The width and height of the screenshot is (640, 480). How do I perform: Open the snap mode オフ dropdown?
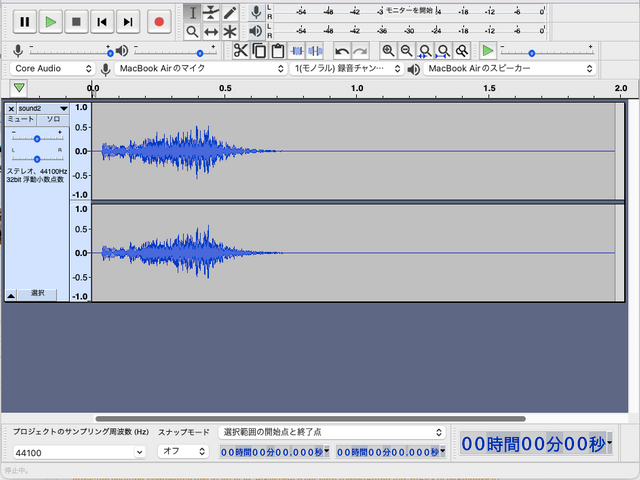pos(183,451)
